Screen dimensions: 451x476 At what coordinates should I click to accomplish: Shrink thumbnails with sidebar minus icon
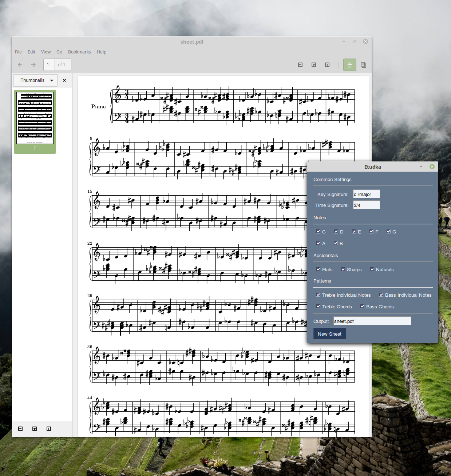tap(20, 429)
